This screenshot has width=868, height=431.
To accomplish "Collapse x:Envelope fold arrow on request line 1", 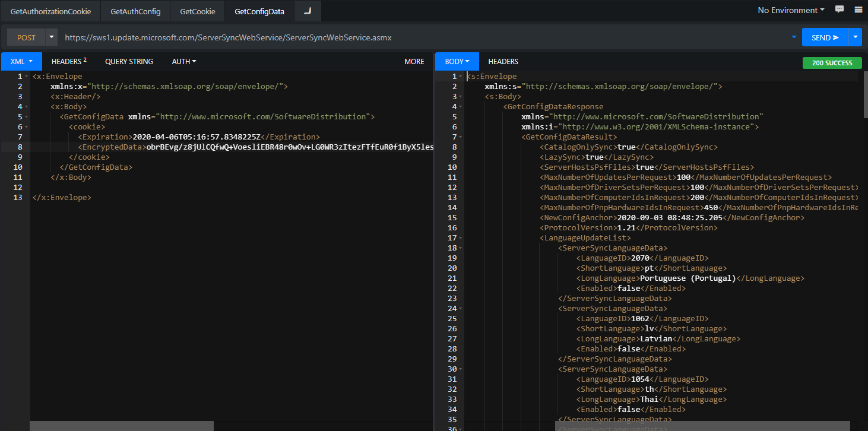I will coord(27,77).
